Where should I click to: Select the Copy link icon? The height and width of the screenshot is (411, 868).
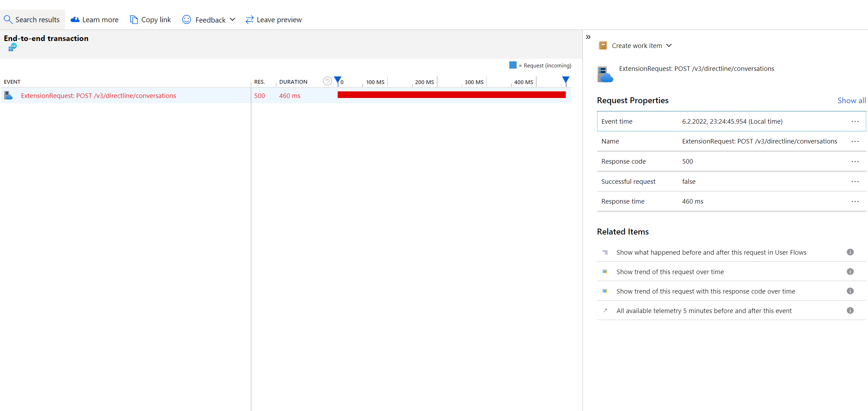click(x=134, y=19)
